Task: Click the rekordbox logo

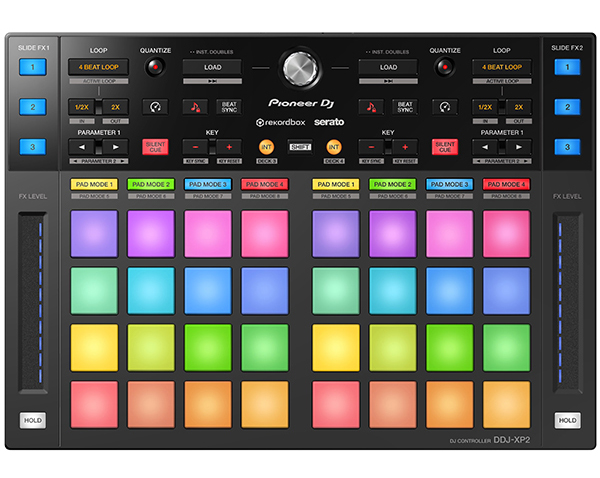Action: pos(280,122)
